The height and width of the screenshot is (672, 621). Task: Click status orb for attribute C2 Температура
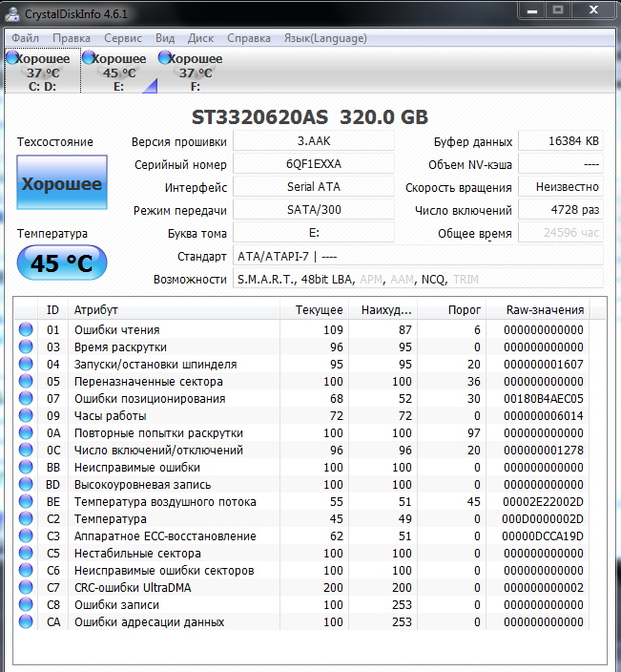(26, 519)
